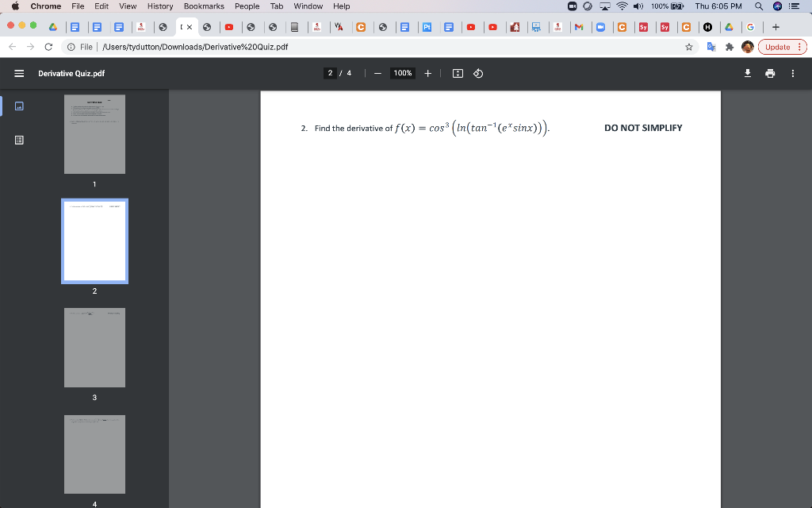The height and width of the screenshot is (508, 812).
Task: Open the PDF viewer hamburger menu
Action: [x=18, y=72]
